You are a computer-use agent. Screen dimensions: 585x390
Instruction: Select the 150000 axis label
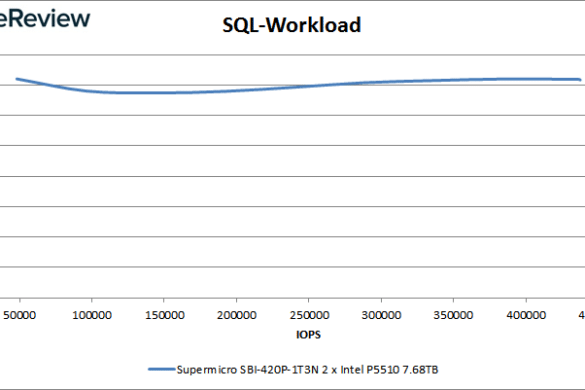(165, 315)
